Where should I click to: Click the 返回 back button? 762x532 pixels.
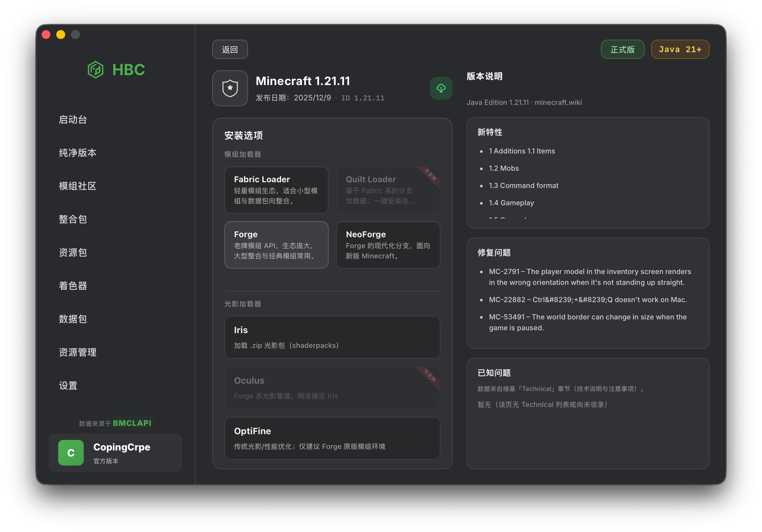click(x=230, y=50)
